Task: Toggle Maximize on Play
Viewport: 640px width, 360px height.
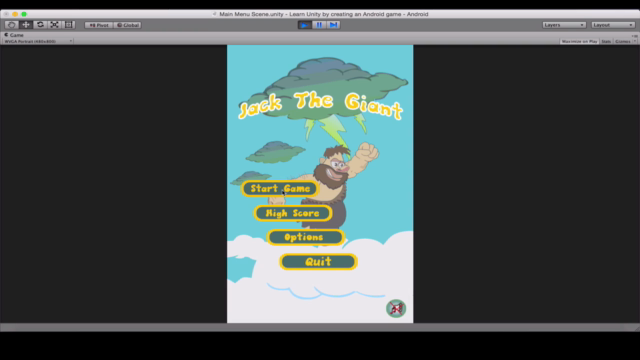Action: [x=579, y=41]
